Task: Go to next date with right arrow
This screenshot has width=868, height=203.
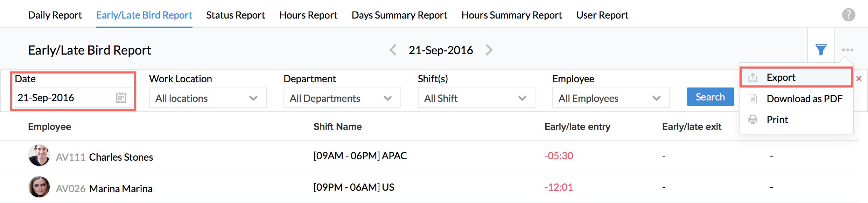Action: (x=489, y=50)
